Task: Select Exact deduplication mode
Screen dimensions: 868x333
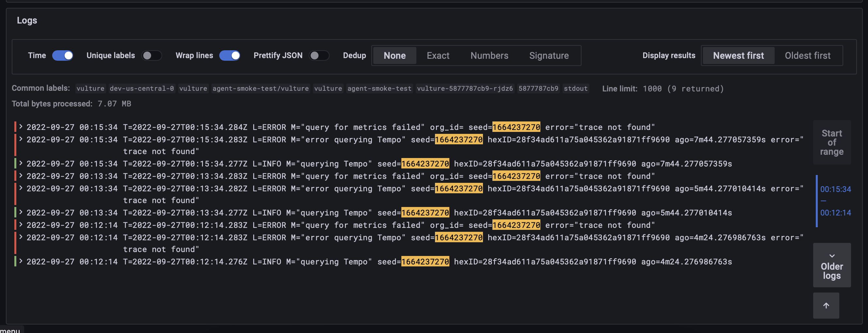Action: pyautogui.click(x=438, y=55)
